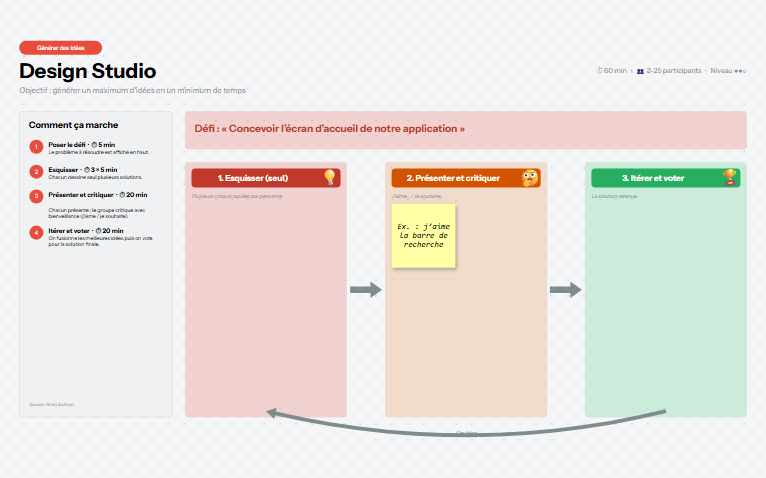This screenshot has width=766, height=478.
Task: Click the 'Comment ça marche' heading
Action: click(x=73, y=125)
